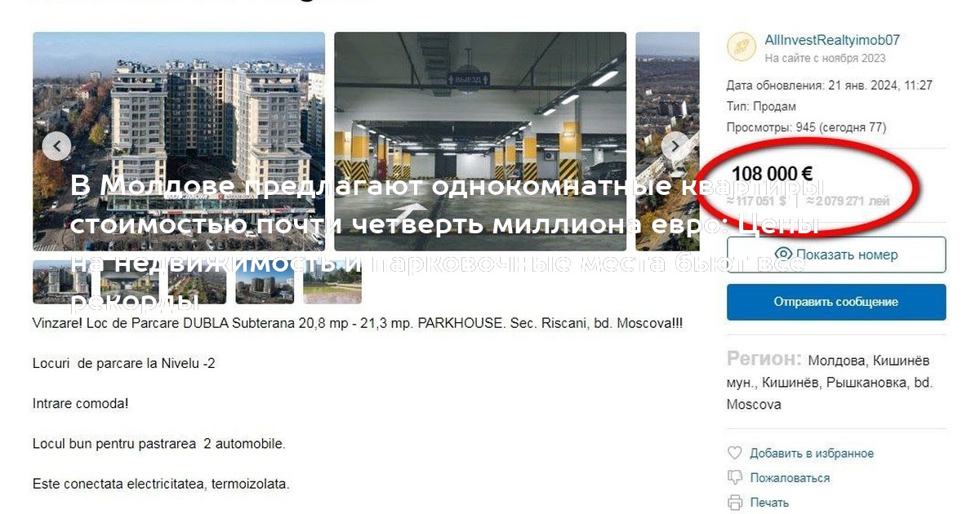The width and height of the screenshot is (980, 514).
Task: Click the Отправить сообщение button
Action: point(836,302)
